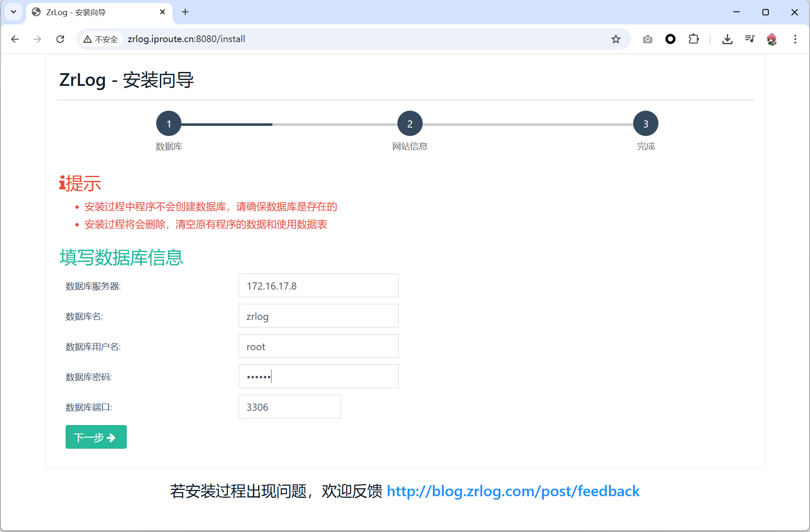
Task: Expand the tab search dropdown chevron
Action: pos(13,12)
